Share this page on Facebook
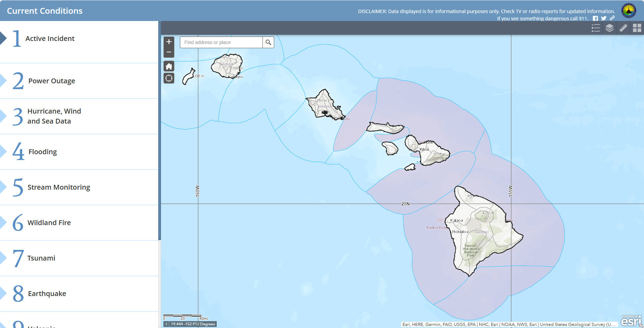Viewport: 644px width, 328px height. 595,19
